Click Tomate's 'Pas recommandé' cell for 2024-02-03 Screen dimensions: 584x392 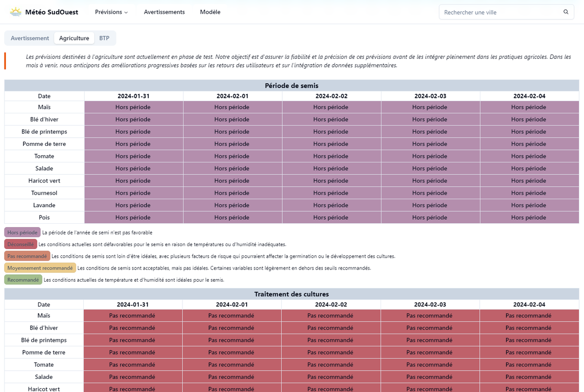click(x=430, y=364)
